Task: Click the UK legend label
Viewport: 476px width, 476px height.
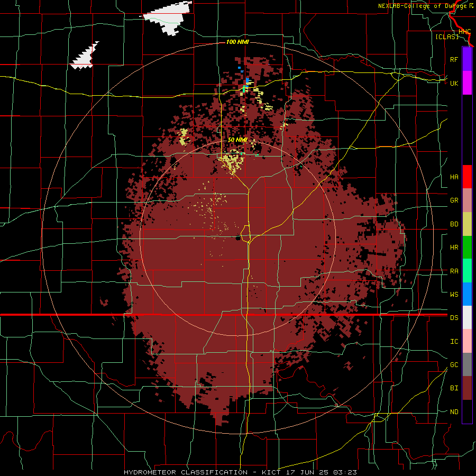Action: click(x=454, y=83)
